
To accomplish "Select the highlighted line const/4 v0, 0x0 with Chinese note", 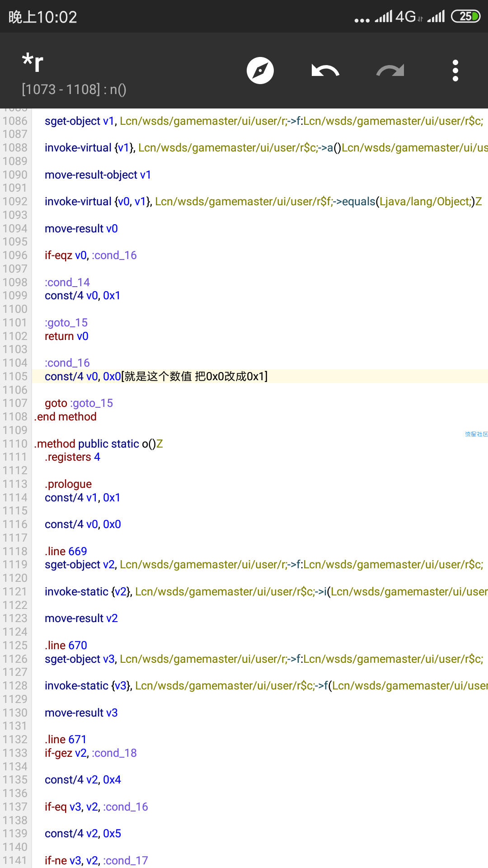I will pyautogui.click(x=156, y=376).
